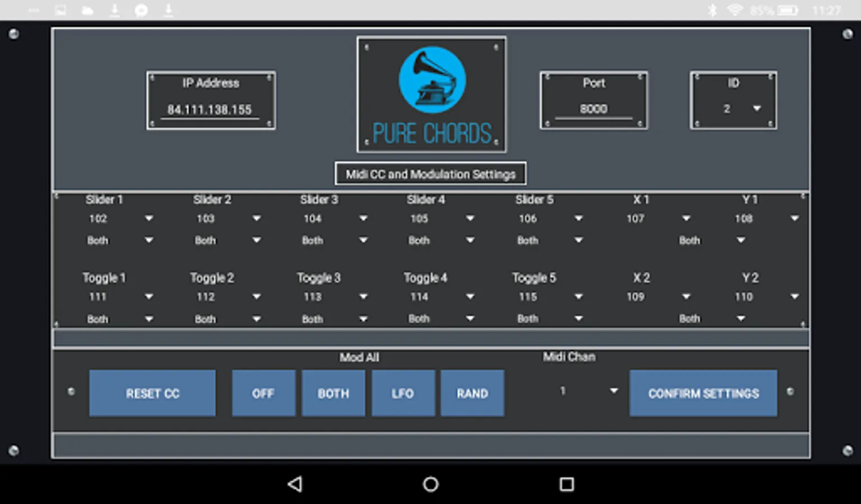Open Toggle 1 modulation mode dropdown
This screenshot has width=861, height=504.
[120, 319]
